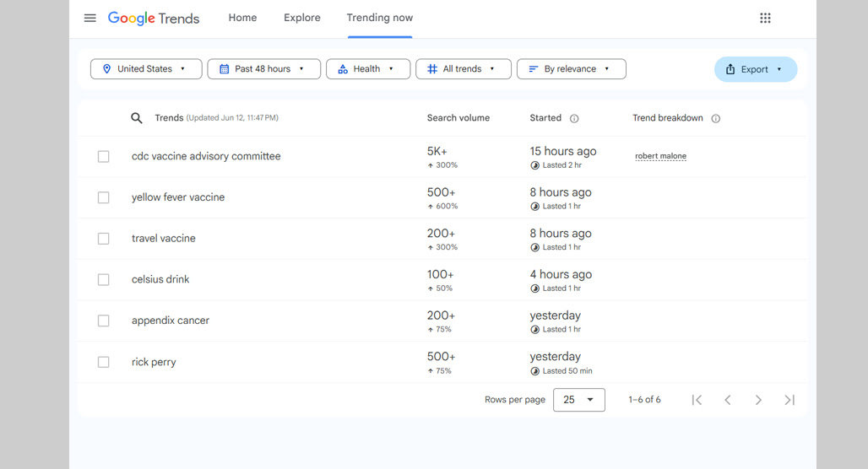Click the 600% increase value
Viewport: 868px width, 469px height.
click(x=447, y=207)
